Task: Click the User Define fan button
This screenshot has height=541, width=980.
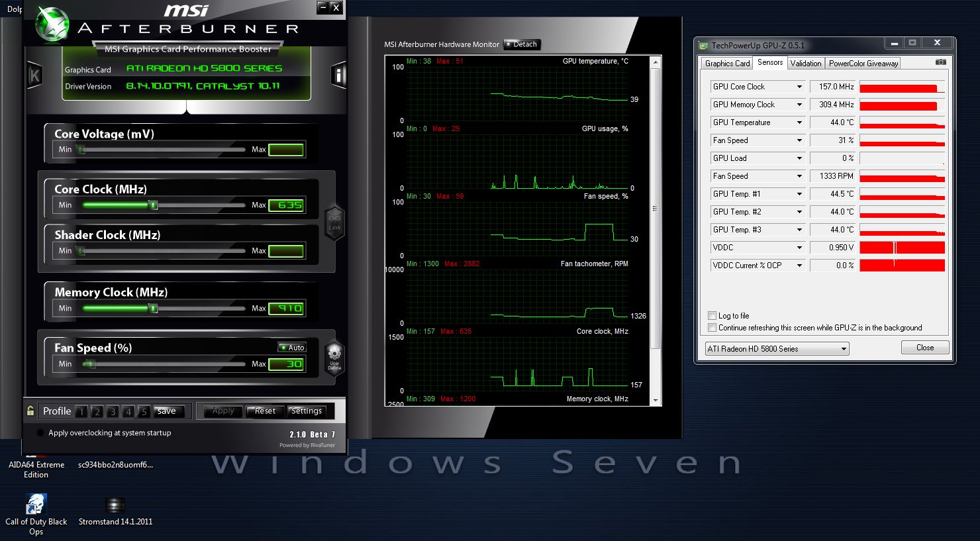Action: click(x=334, y=358)
